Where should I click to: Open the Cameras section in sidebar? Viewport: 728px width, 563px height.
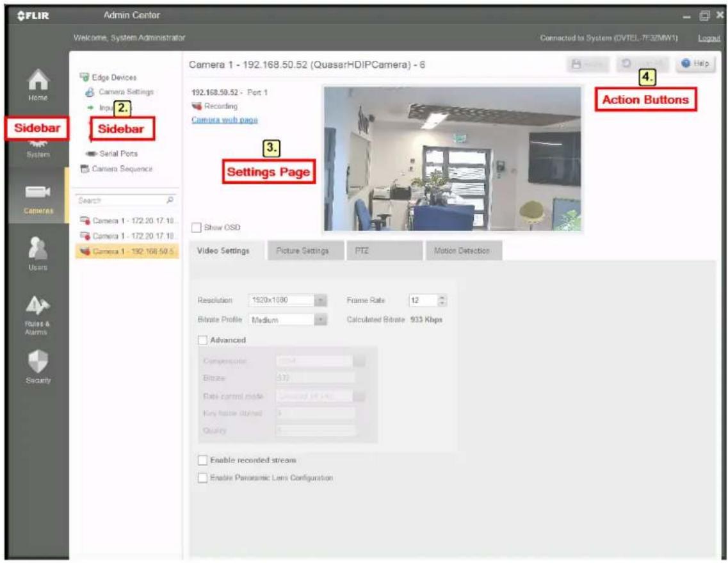[38, 199]
